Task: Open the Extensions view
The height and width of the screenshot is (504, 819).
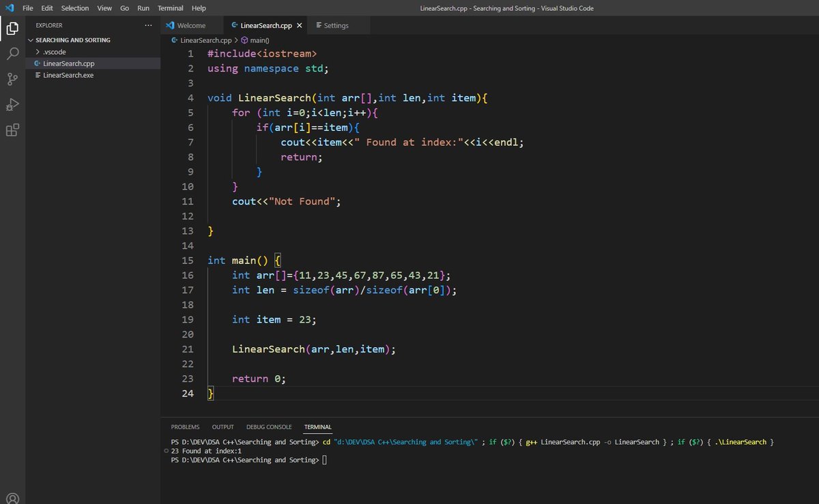Action: tap(12, 130)
